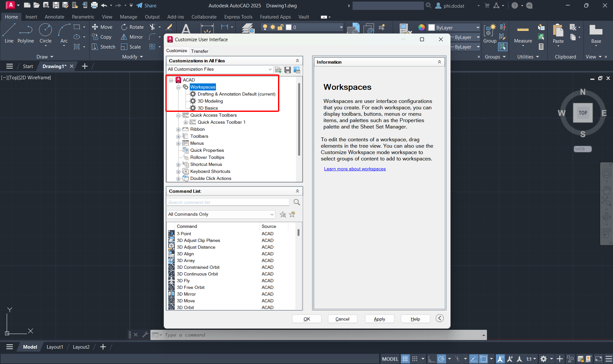Click the Help button in dialog
The width and height of the screenshot is (613, 364).
click(415, 319)
